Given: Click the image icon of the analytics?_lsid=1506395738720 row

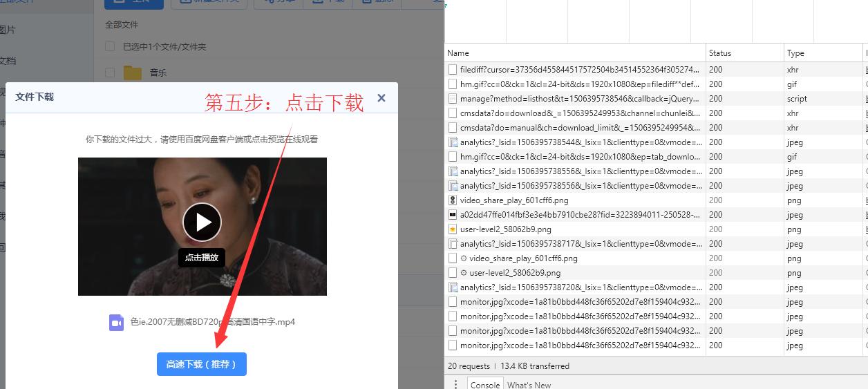Looking at the screenshot, I should click(453, 287).
